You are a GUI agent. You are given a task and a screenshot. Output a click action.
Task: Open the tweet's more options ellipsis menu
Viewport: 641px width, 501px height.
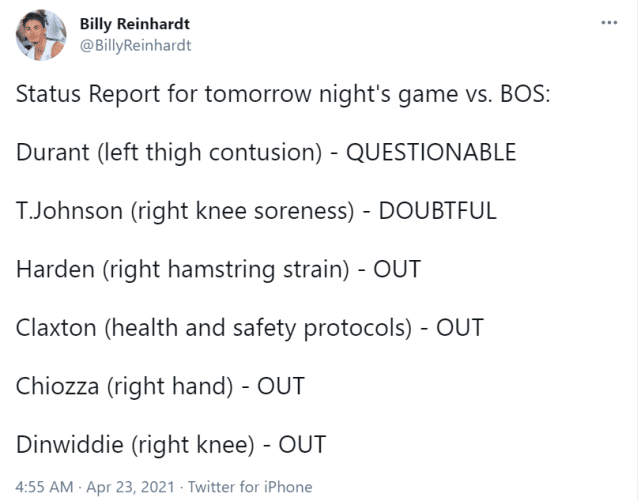[x=607, y=22]
